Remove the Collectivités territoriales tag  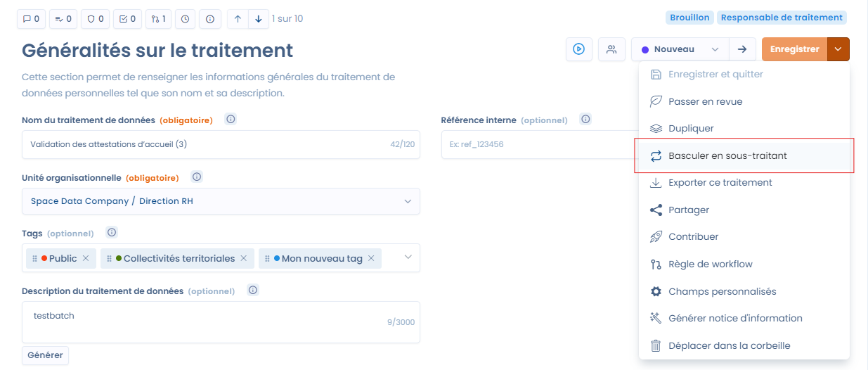244,259
